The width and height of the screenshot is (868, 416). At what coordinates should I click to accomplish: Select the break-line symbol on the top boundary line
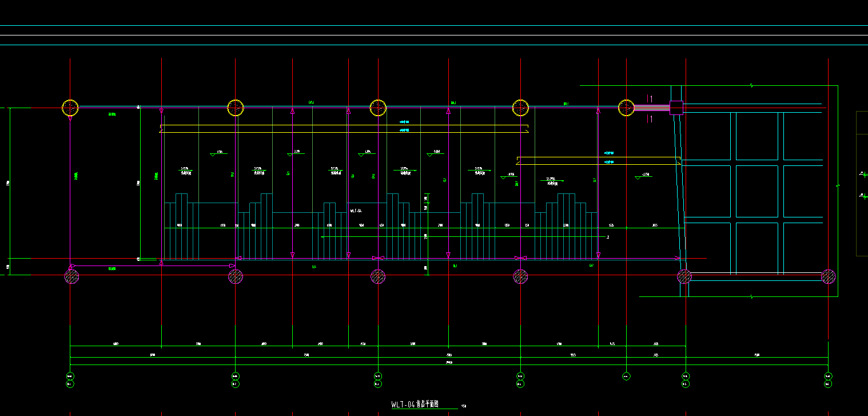tap(751, 86)
